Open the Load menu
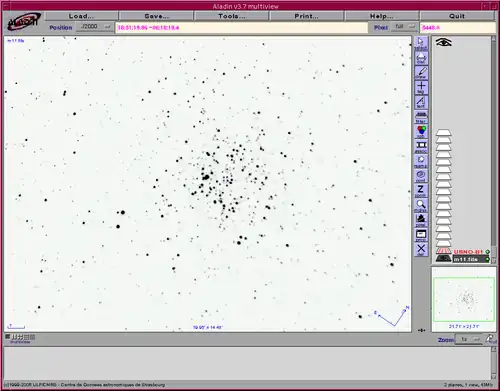 [x=82, y=16]
